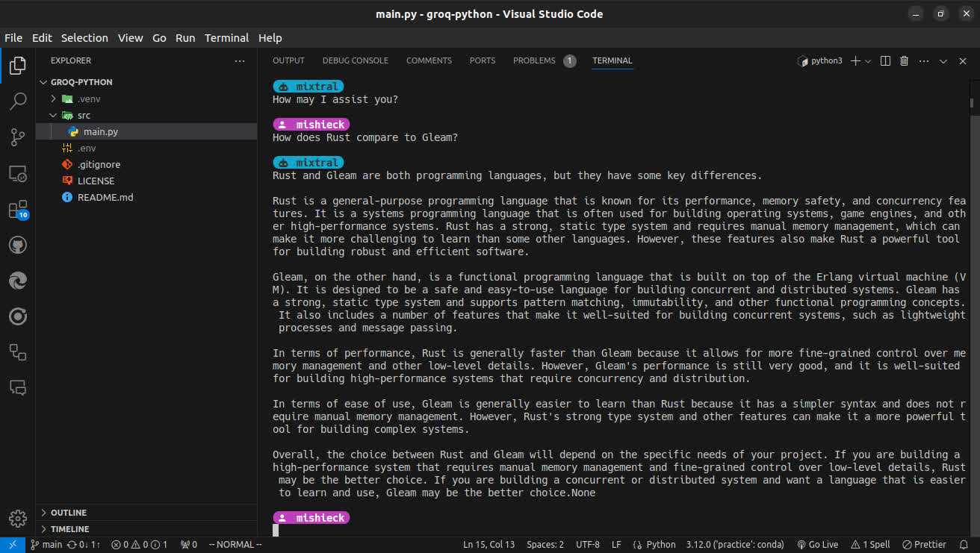Open the Terminal menu
The image size is (980, 553).
pos(226,38)
